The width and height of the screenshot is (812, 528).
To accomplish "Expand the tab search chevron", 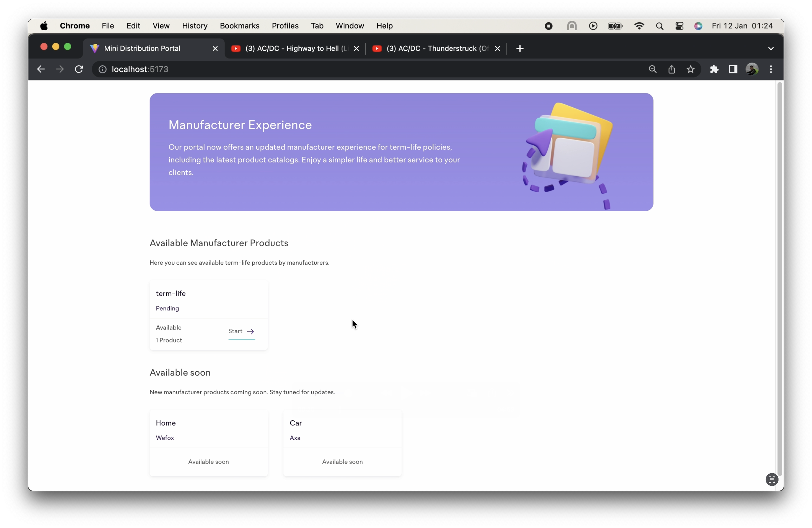I will [x=771, y=48].
